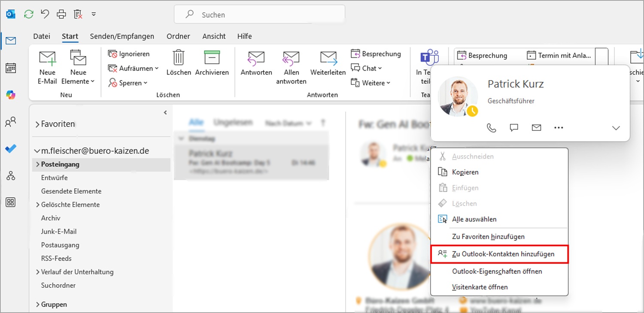The height and width of the screenshot is (313, 644).
Task: Open the To Do checkmark app in sidebar
Action: click(11, 149)
